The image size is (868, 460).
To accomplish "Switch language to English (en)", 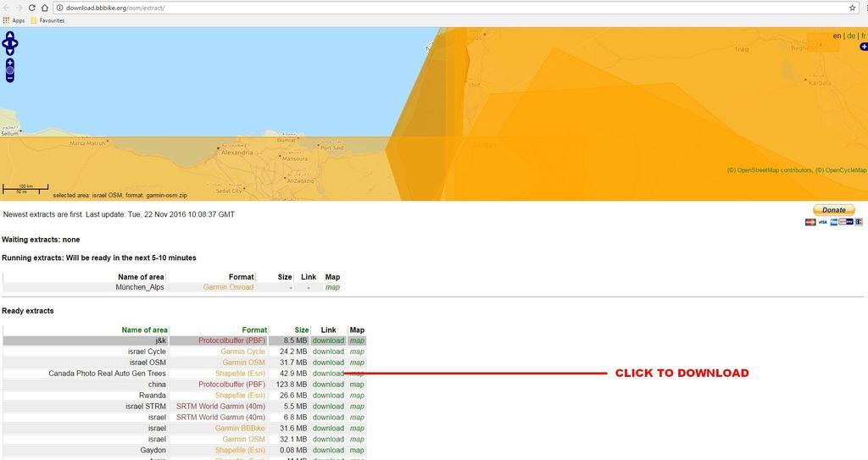I will click(837, 36).
